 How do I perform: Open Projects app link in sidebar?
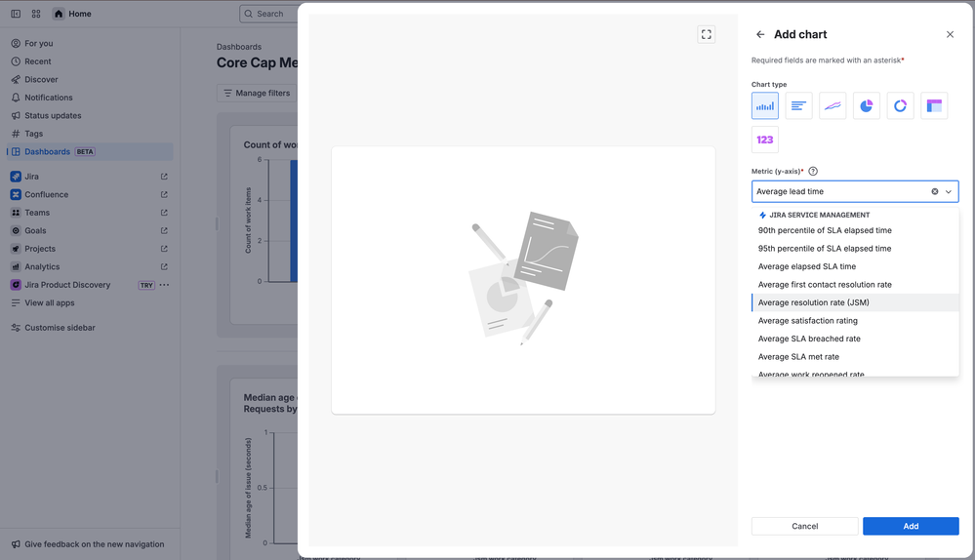[90, 249]
